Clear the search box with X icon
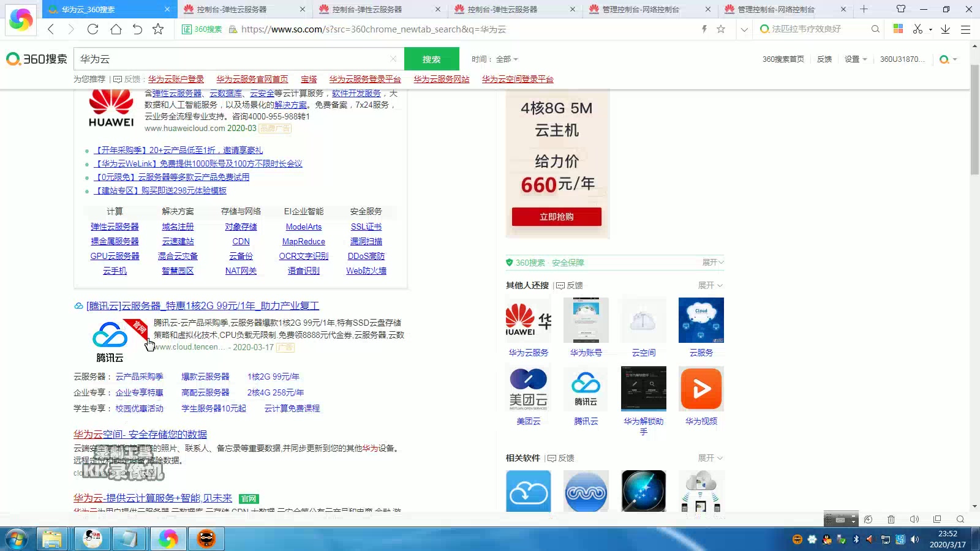This screenshot has height=551, width=980. [x=393, y=59]
